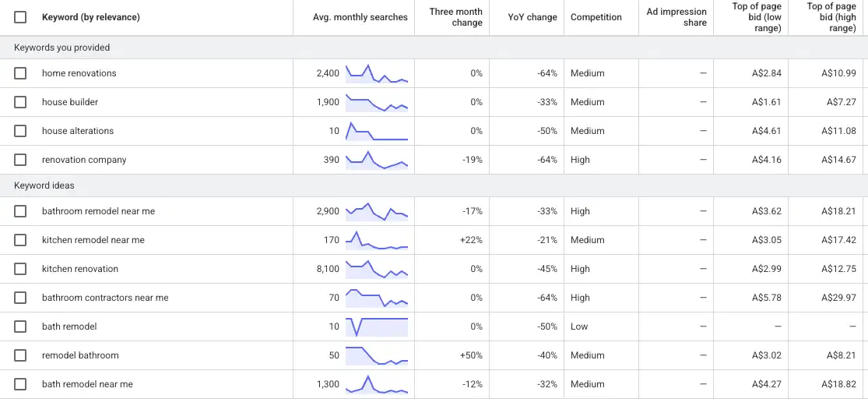Select the 'renovation company' checkbox
Viewport: 868px width, 399px height.
20,160
